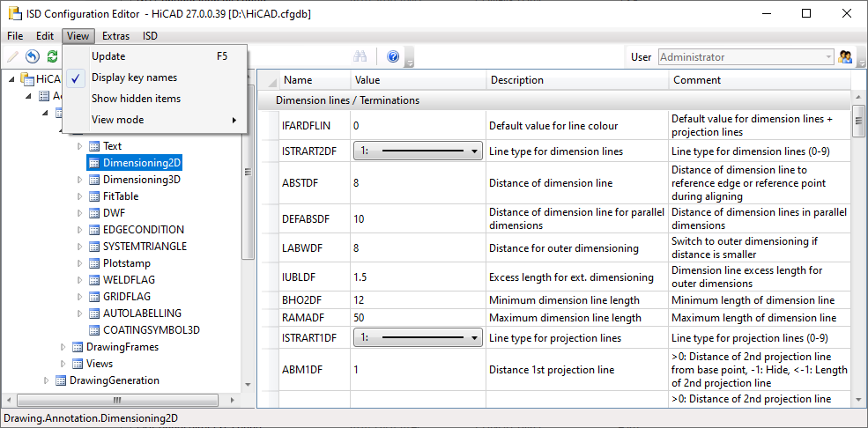The image size is (868, 428).
Task: Click the table icon next to Text
Action: point(94,146)
